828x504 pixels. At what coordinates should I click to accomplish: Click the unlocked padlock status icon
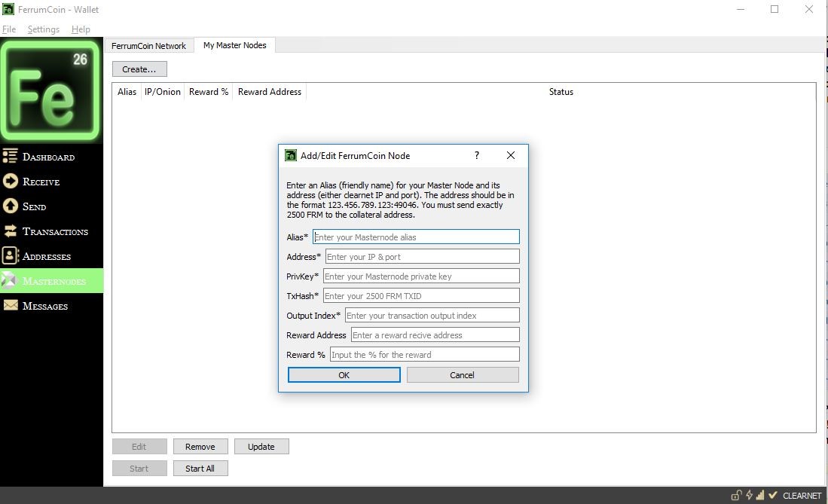tap(736, 495)
